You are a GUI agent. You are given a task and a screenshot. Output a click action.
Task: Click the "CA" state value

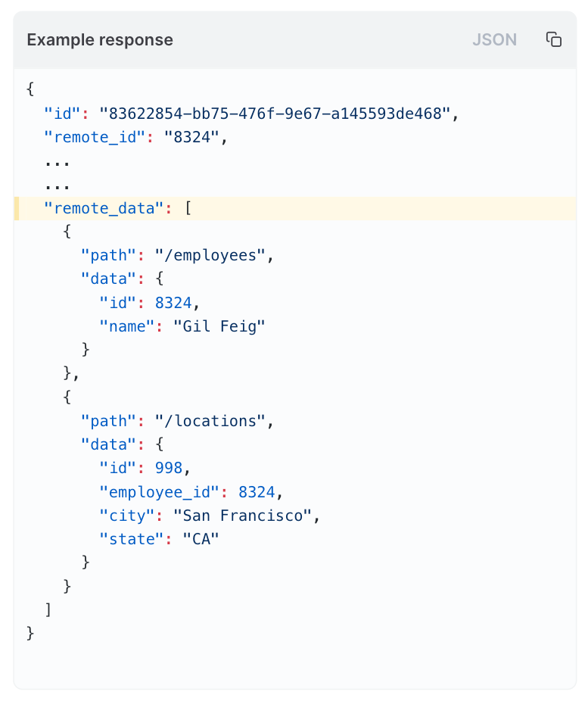coord(201,538)
